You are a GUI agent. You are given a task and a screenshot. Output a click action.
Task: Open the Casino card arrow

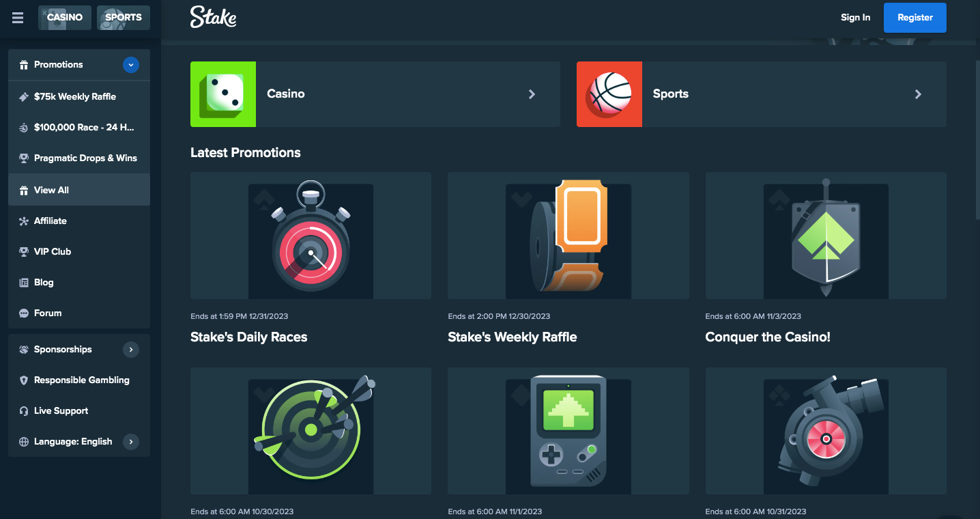click(532, 94)
